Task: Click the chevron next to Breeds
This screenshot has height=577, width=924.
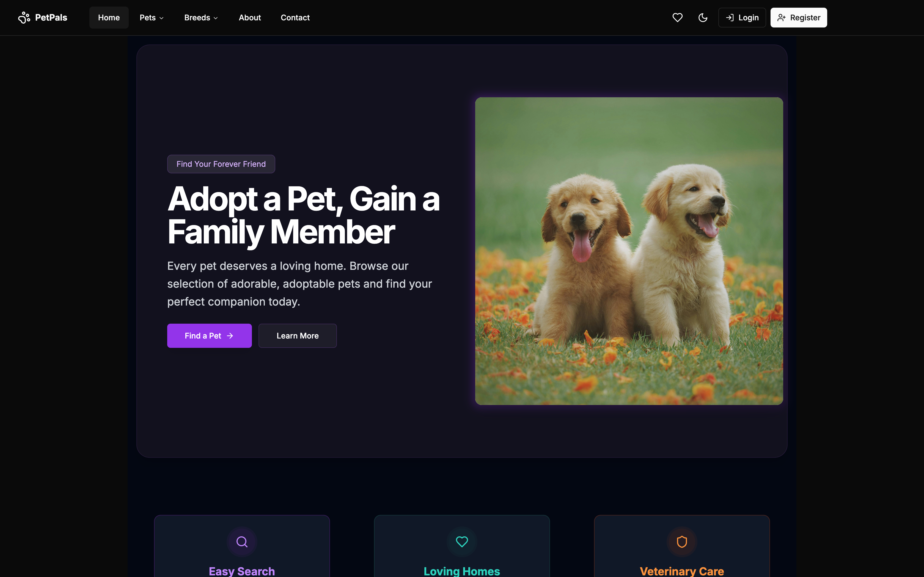Action: point(216,18)
